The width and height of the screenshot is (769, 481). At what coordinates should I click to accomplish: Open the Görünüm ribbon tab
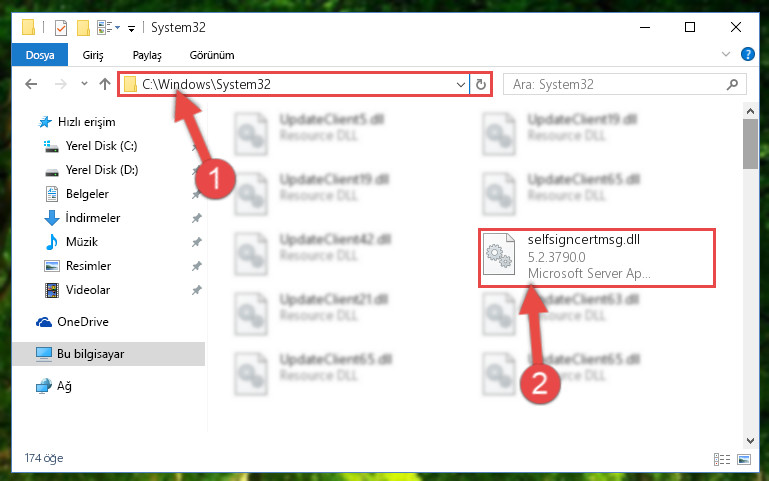[212, 55]
